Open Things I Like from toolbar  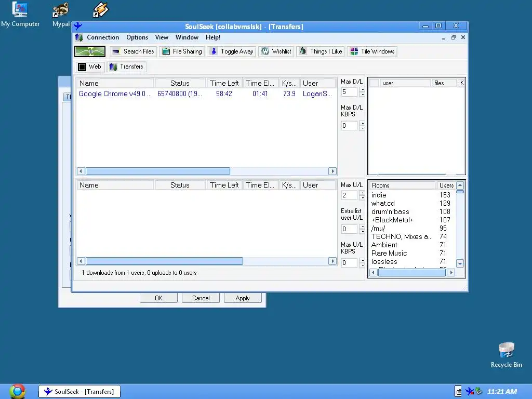[321, 51]
